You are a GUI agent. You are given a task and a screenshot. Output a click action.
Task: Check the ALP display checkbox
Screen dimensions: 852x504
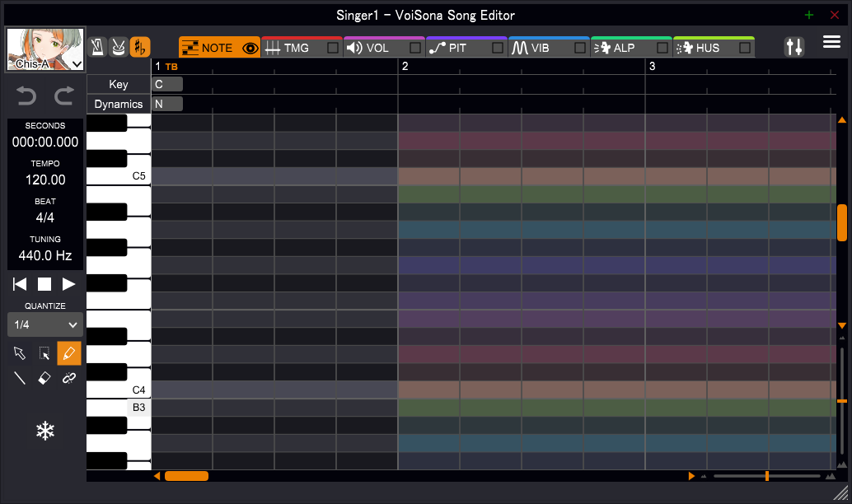tap(662, 48)
